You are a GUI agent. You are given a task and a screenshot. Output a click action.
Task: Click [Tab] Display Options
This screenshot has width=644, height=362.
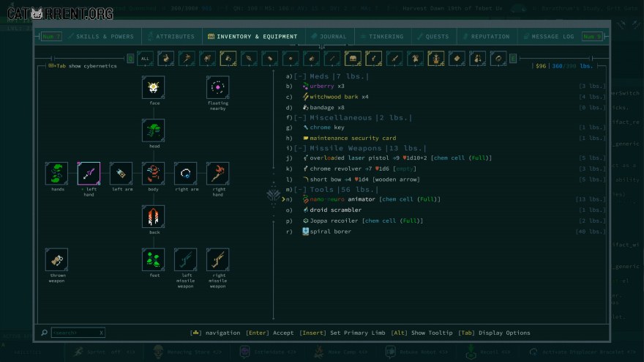(494, 333)
